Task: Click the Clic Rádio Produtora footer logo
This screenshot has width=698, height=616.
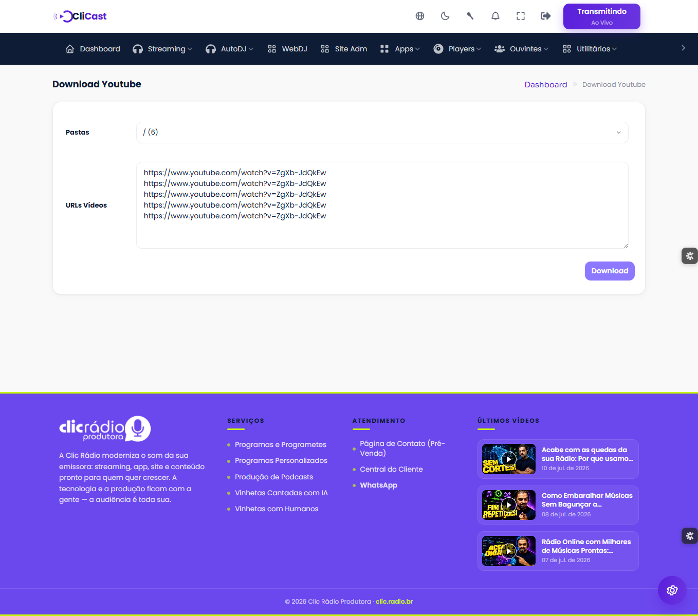Action: point(105,428)
